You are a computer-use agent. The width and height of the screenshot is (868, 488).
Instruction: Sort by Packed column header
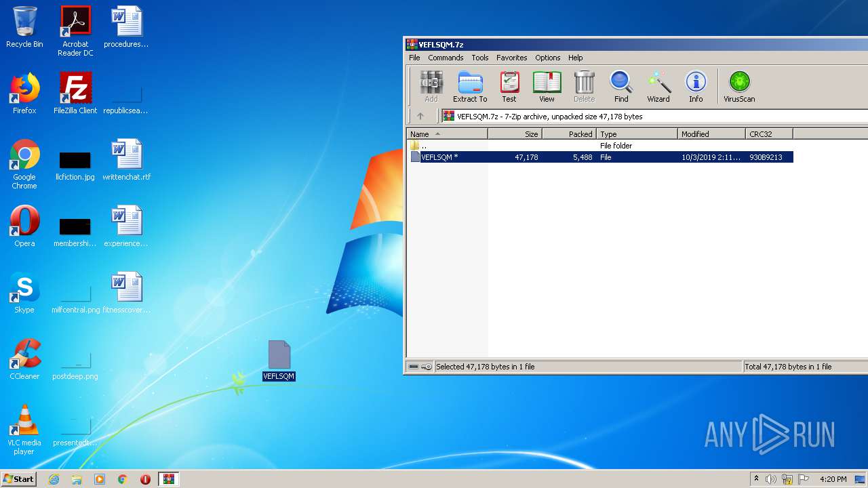(x=569, y=134)
